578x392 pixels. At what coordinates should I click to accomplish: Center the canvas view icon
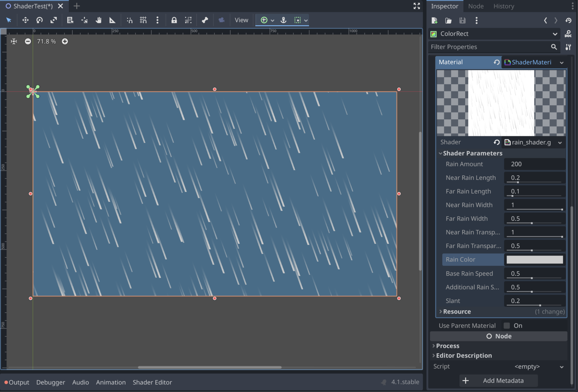point(14,41)
